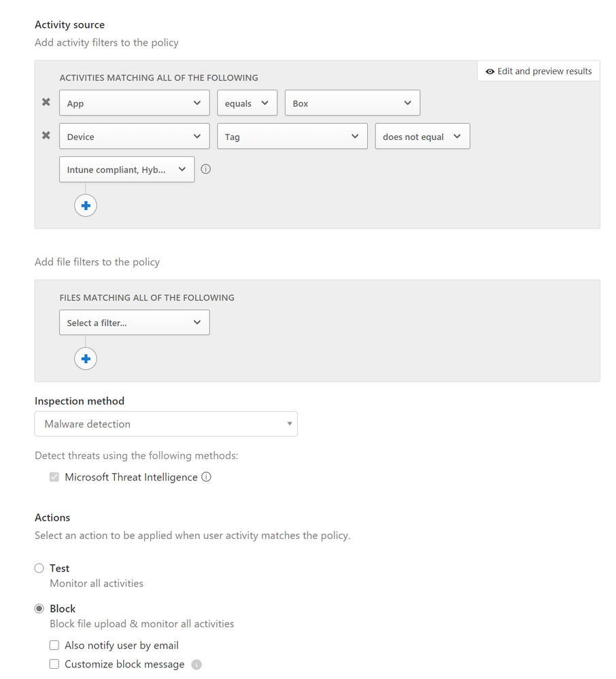The image size is (616, 679).
Task: Expand the Box app selection dropdown
Action: click(x=352, y=103)
